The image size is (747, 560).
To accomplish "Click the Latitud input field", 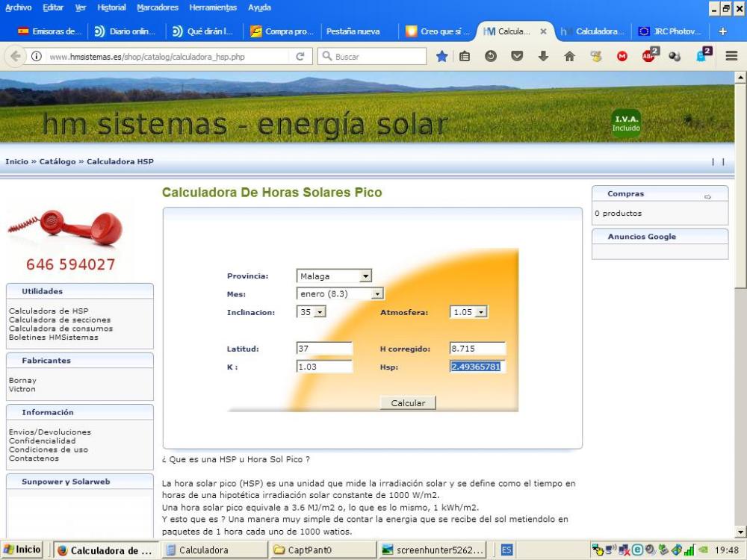I will (324, 349).
